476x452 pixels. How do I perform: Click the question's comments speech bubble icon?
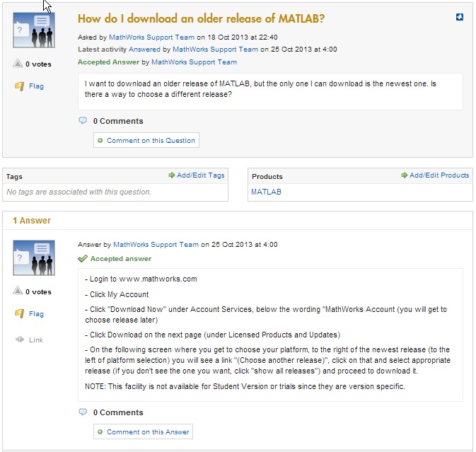coord(83,121)
